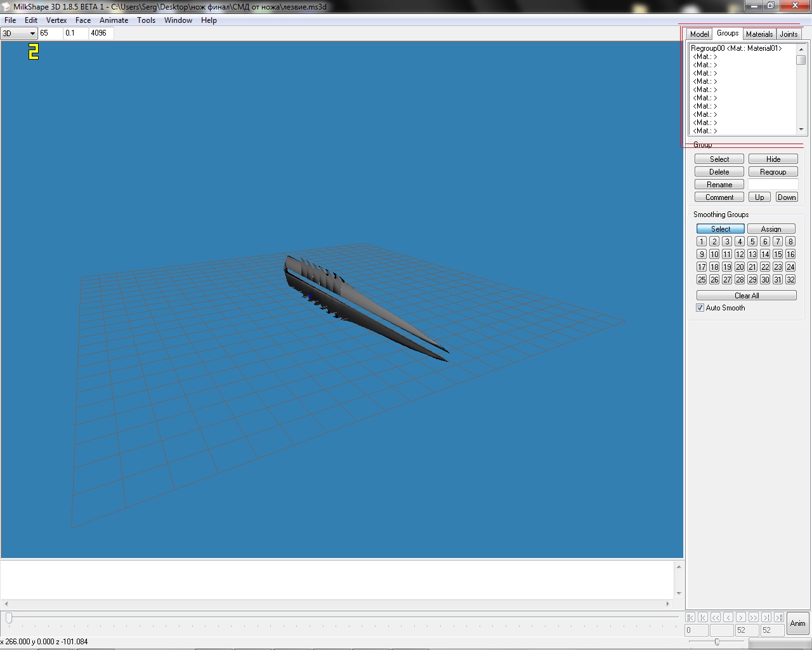This screenshot has width=812, height=650.
Task: Switch to the Materials tab
Action: (759, 34)
